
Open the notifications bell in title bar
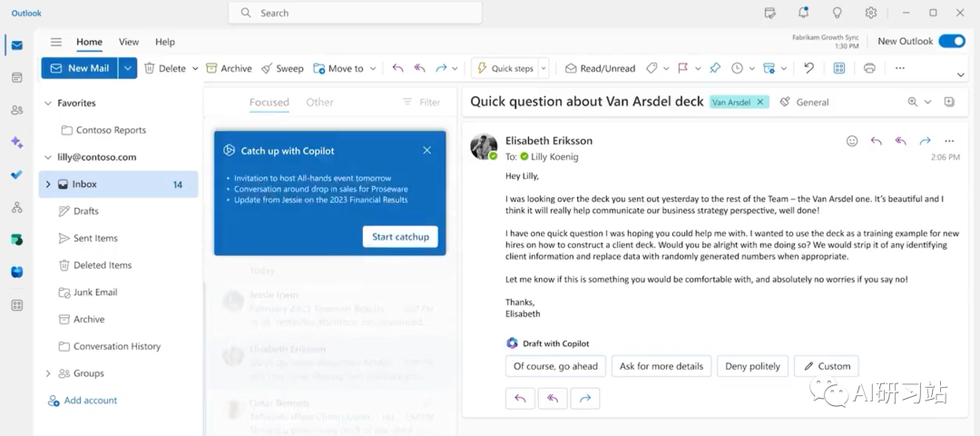click(804, 13)
